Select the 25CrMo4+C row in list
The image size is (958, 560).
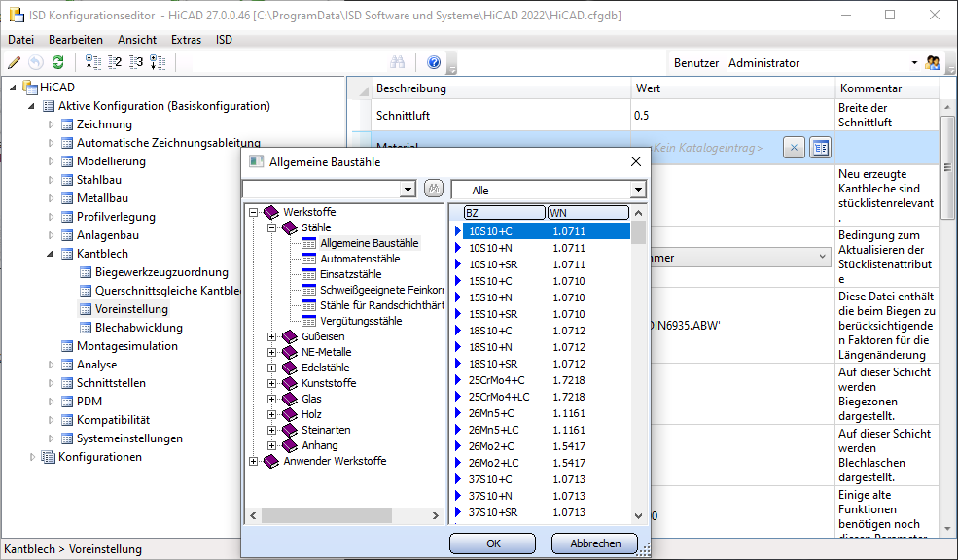496,380
